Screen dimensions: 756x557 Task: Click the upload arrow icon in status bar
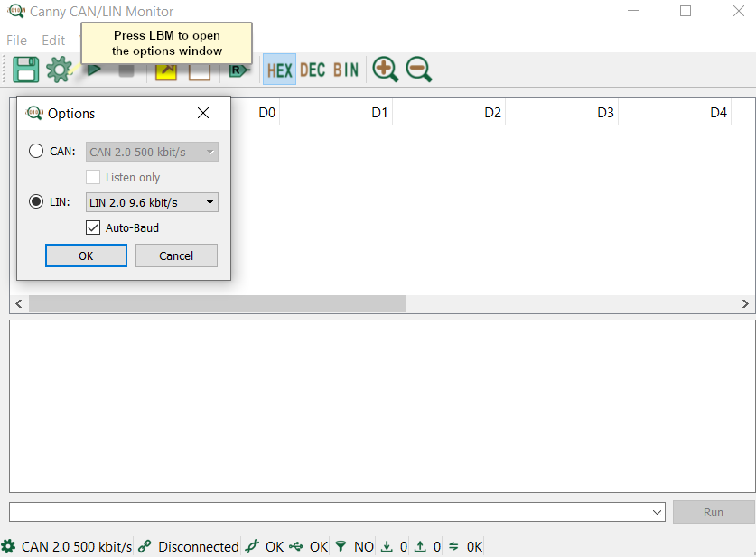click(420, 546)
